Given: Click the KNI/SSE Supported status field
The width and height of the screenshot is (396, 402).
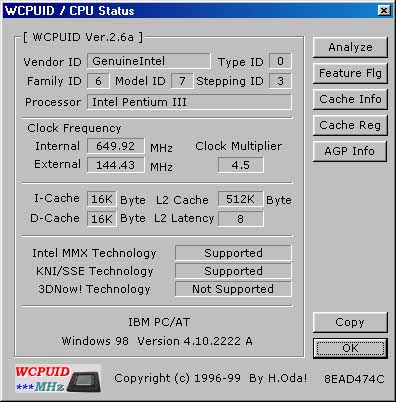Looking at the screenshot, I should (x=233, y=271).
